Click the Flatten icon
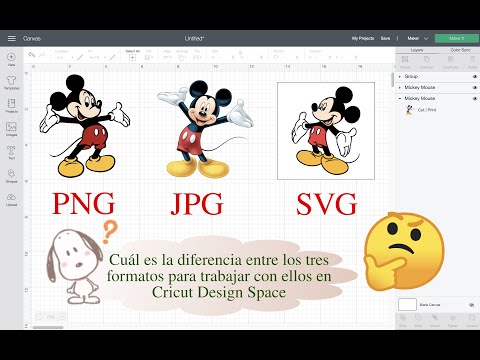Image resolution: width=480 pixels, height=360 pixels. point(452,318)
